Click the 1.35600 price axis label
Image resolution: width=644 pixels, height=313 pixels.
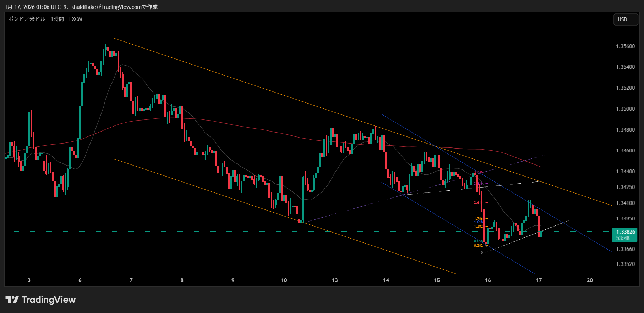point(625,46)
